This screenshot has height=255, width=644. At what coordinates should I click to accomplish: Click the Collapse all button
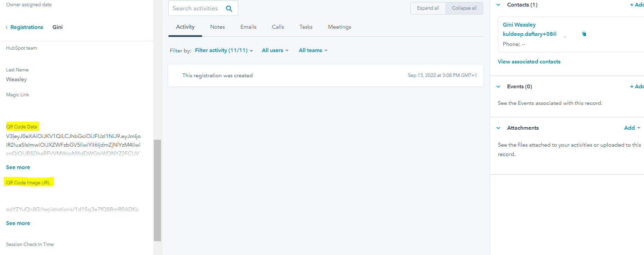pyautogui.click(x=464, y=8)
